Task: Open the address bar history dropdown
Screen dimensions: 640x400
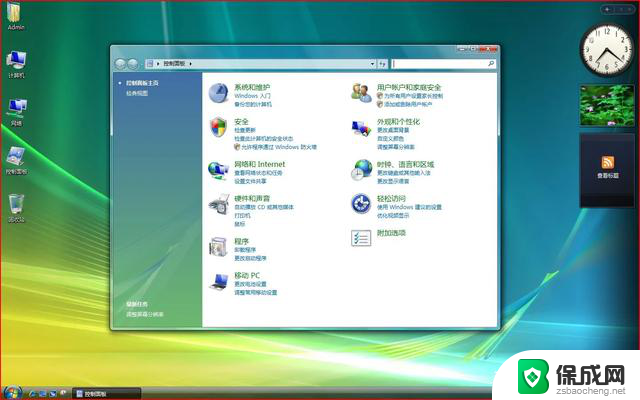Action: pos(372,64)
